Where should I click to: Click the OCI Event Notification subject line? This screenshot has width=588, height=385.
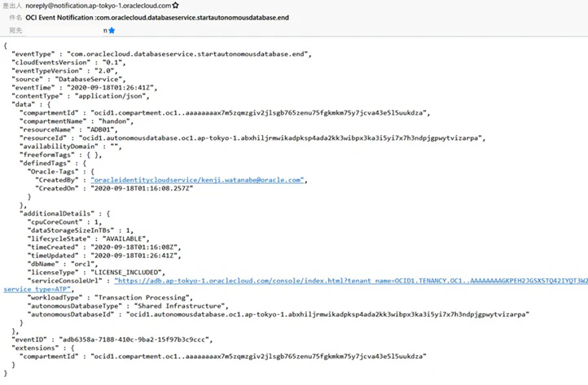[157, 18]
